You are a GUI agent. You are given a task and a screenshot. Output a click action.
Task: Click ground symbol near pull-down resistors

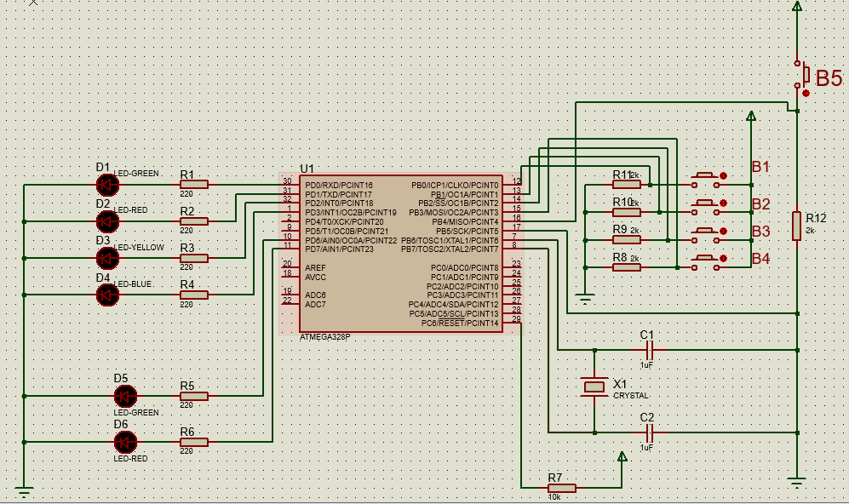585,300
